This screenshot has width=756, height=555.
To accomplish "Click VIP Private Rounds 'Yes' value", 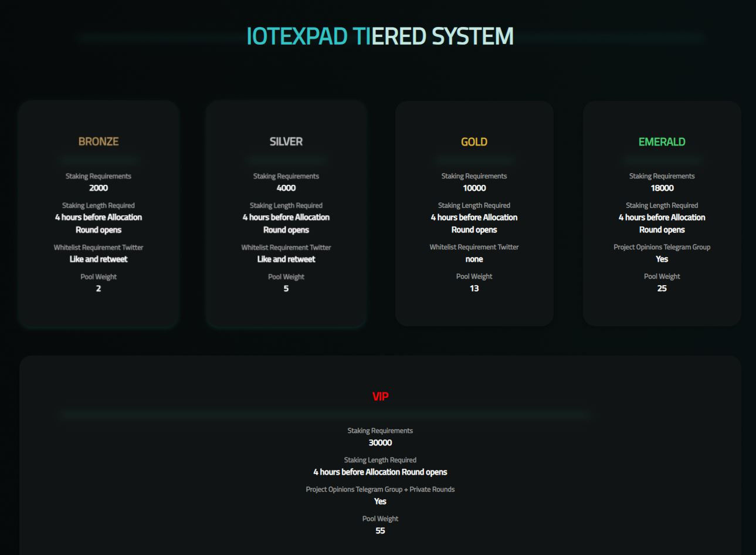I will 380,501.
